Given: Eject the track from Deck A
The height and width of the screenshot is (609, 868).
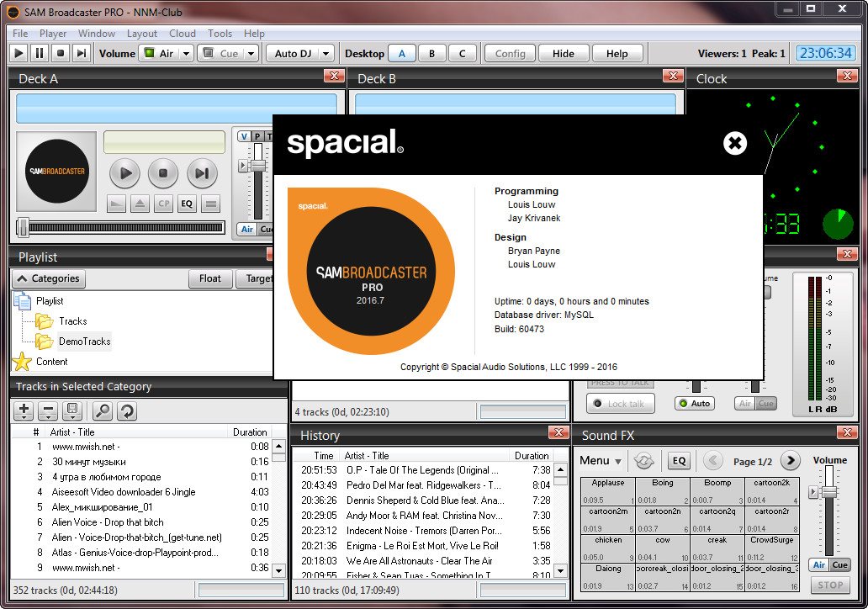Looking at the screenshot, I should tap(140, 204).
